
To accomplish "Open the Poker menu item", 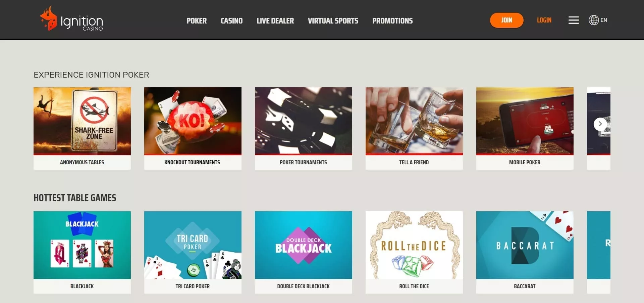I will pyautogui.click(x=197, y=21).
